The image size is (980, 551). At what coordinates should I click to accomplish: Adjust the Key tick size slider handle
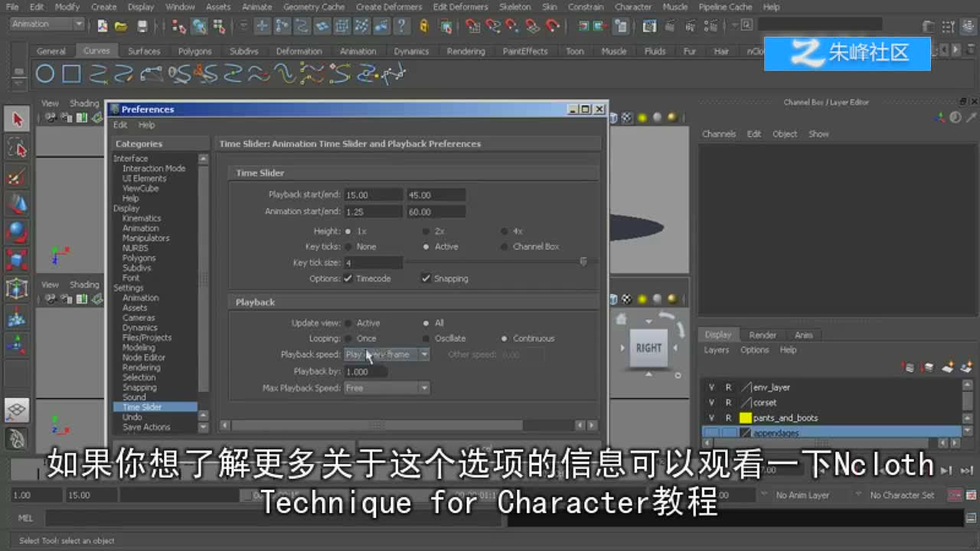583,262
